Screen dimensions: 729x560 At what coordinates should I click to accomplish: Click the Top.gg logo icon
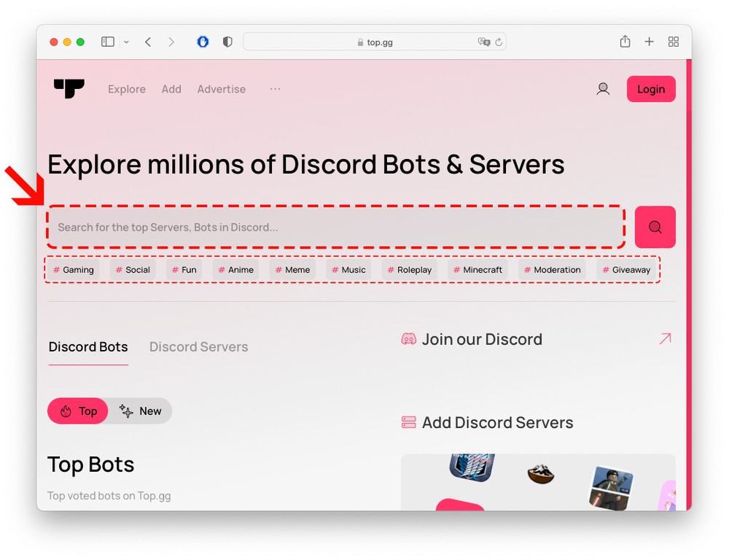(69, 88)
